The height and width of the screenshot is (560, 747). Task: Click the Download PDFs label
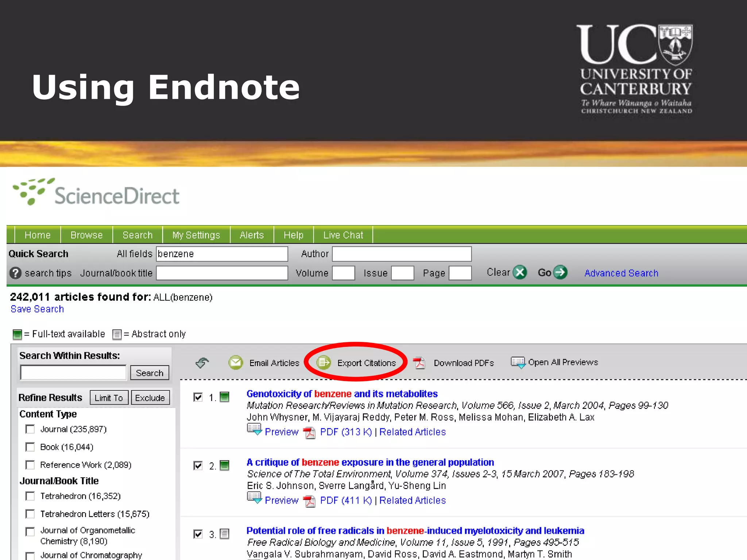[x=464, y=363]
